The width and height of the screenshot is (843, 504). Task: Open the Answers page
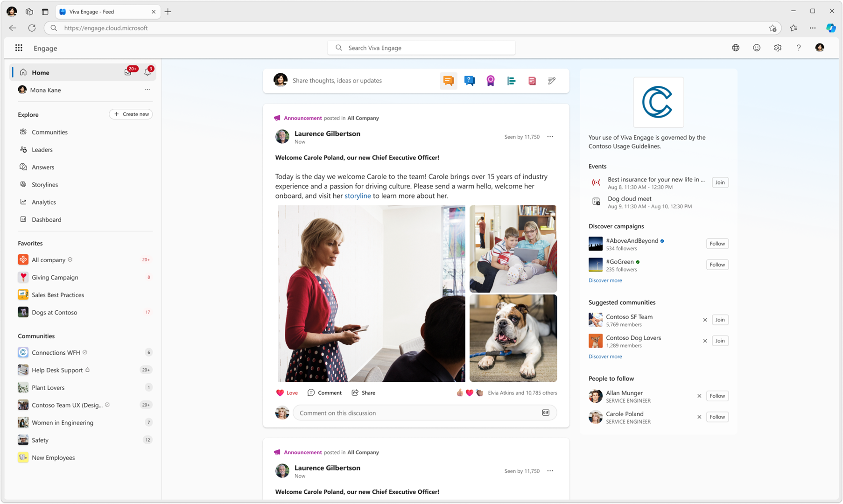click(43, 167)
